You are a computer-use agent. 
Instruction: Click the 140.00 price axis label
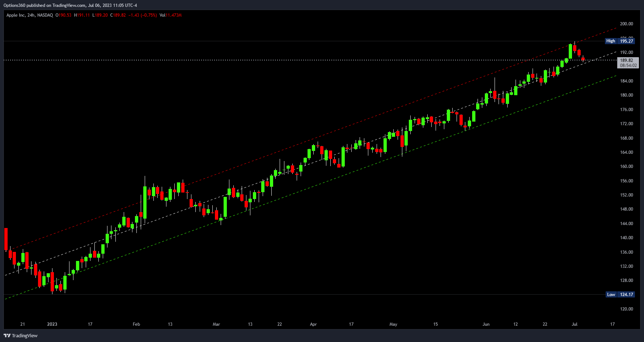[x=627, y=238]
